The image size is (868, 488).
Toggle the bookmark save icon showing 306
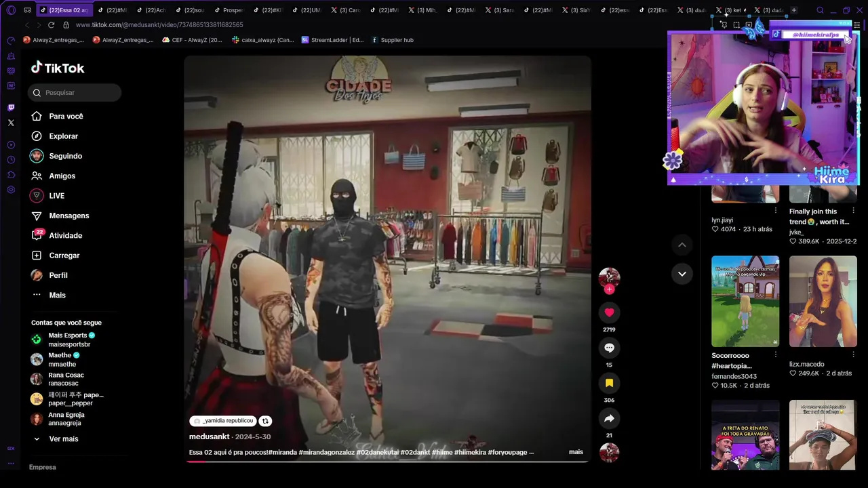pyautogui.click(x=609, y=383)
